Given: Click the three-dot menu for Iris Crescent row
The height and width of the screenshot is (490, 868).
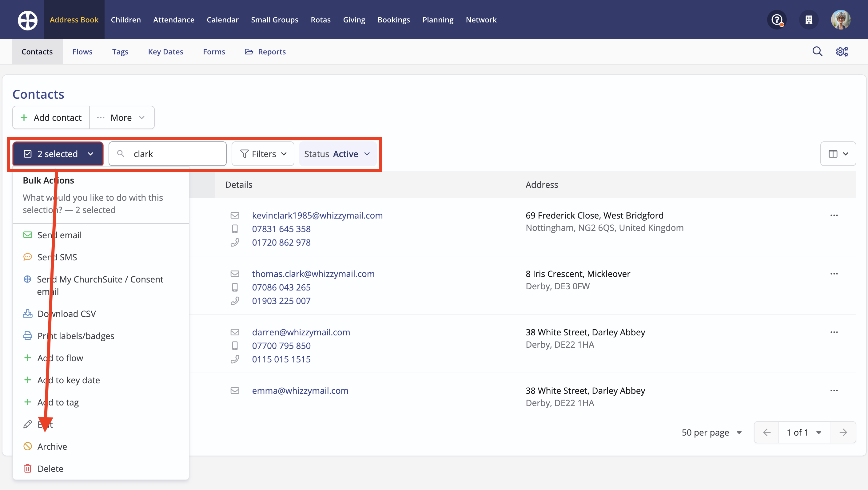Looking at the screenshot, I should tap(834, 274).
